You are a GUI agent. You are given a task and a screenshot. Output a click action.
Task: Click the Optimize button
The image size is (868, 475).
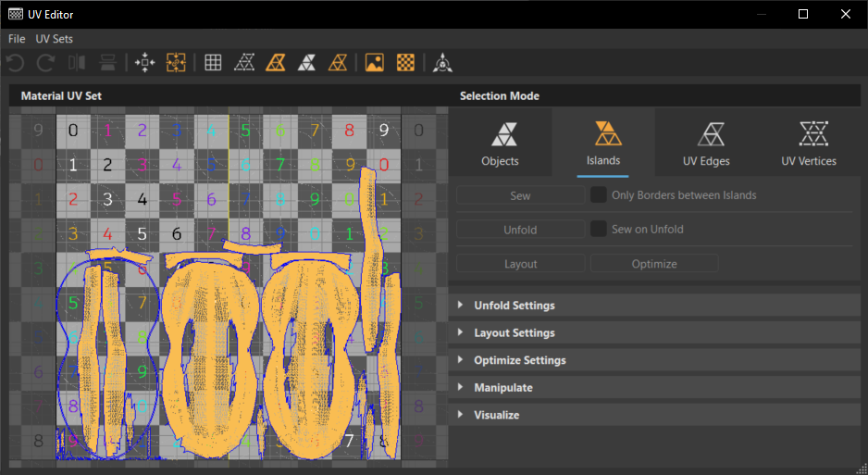click(654, 264)
